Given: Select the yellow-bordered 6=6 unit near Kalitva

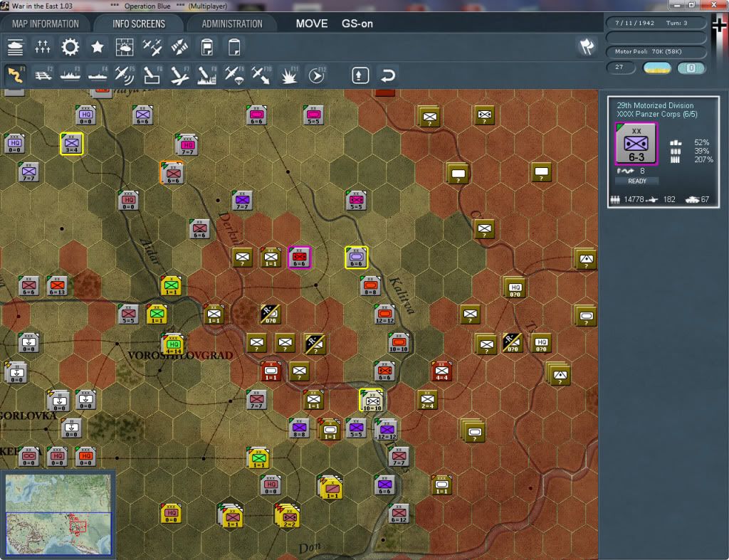Looking at the screenshot, I should pyautogui.click(x=356, y=257).
